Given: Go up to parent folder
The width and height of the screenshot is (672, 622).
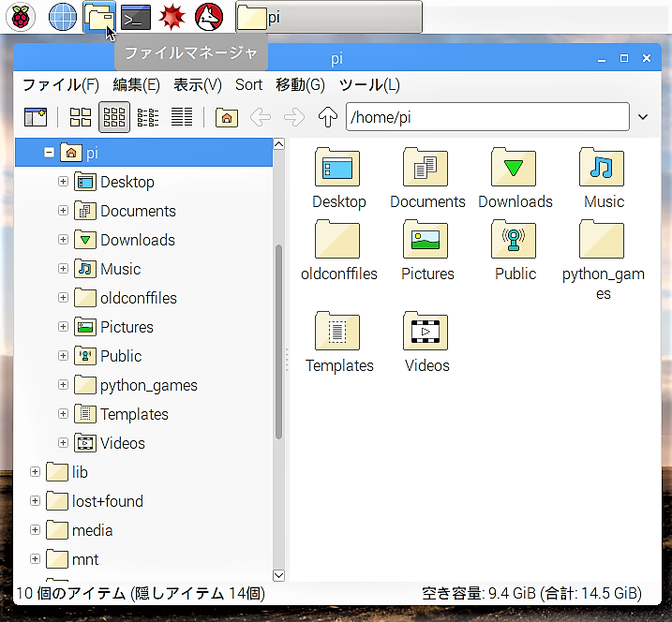Looking at the screenshot, I should (328, 117).
